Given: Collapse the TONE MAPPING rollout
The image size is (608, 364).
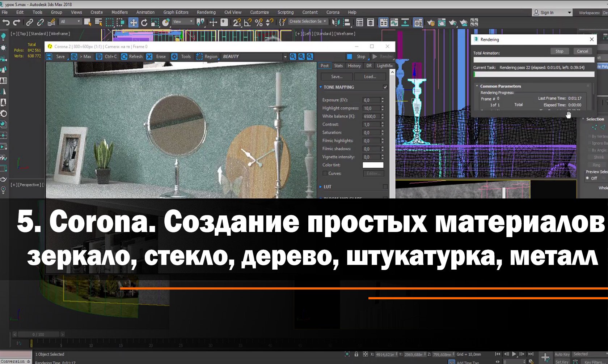Looking at the screenshot, I should pyautogui.click(x=321, y=87).
